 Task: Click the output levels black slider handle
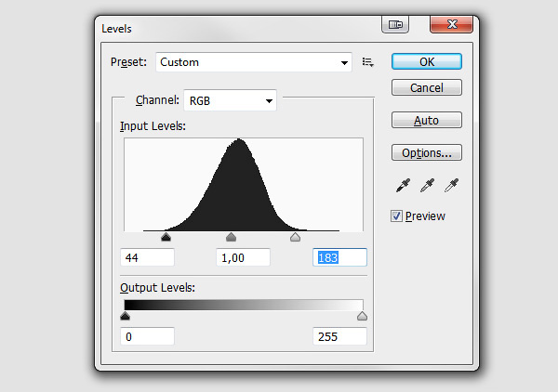click(125, 316)
